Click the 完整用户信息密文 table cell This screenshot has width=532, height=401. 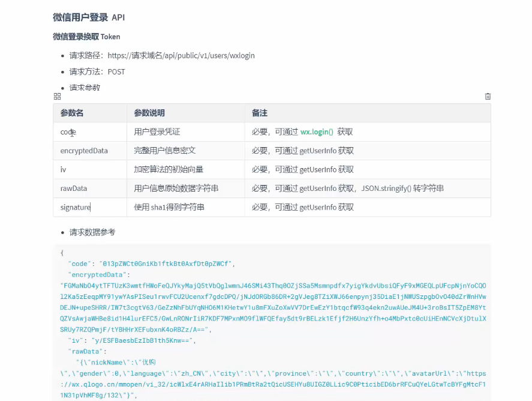(x=185, y=151)
